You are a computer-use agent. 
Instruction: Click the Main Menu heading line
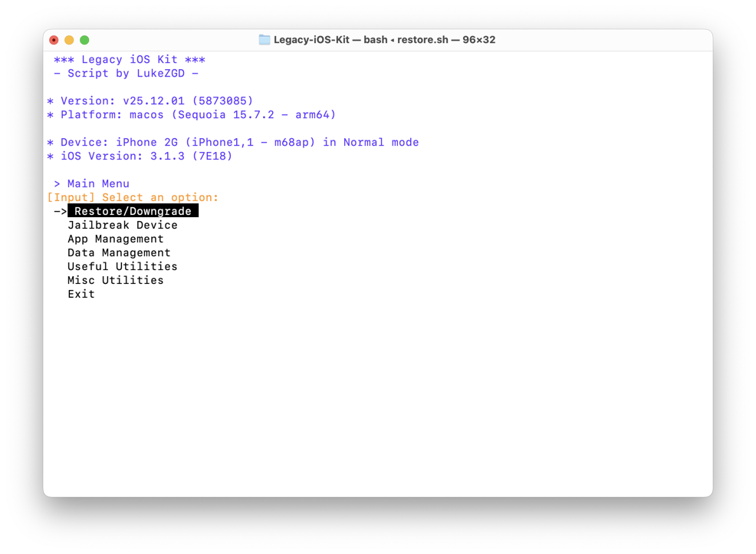92,183
